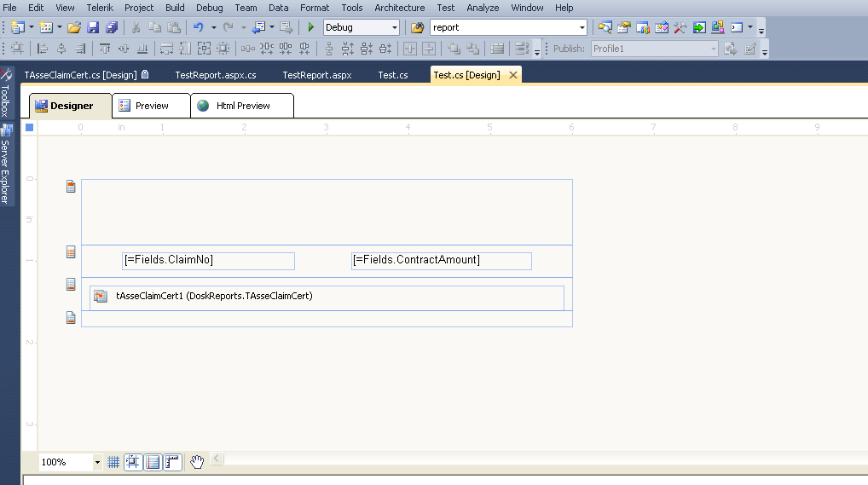The height and width of the screenshot is (485, 868).
Task: Select the [=Fields.ClaimNo] text box
Action: tap(208, 261)
